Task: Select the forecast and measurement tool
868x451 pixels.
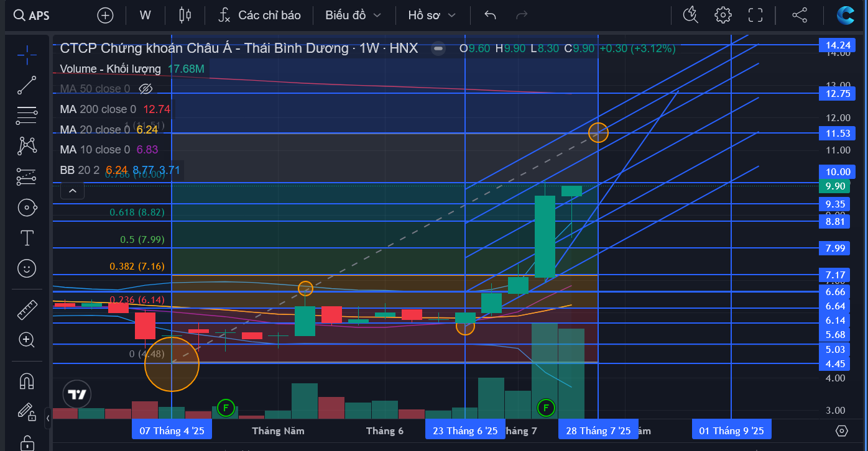Action: pos(27,177)
